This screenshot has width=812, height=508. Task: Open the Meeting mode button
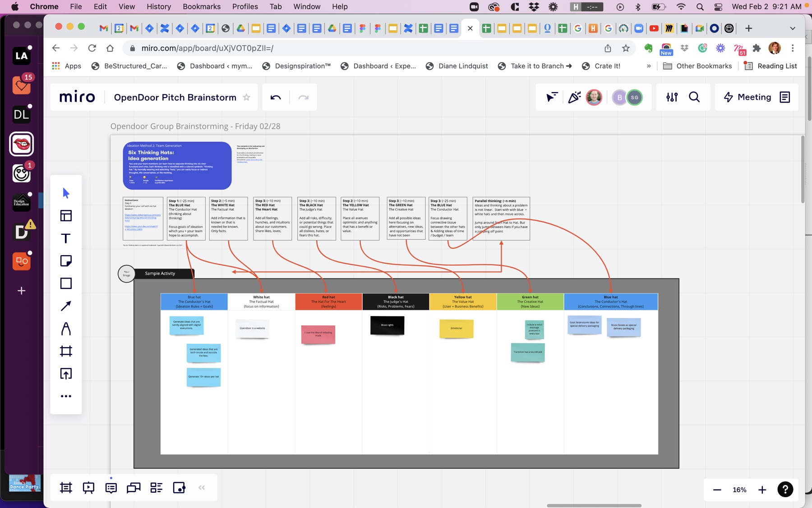coord(747,97)
